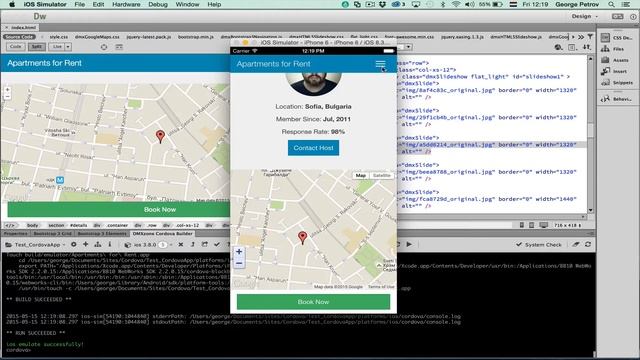Image resolution: width=640 pixels, height=360 pixels.
Task: Click the Spotlight search icon in menu bar
Action: tap(611, 4)
